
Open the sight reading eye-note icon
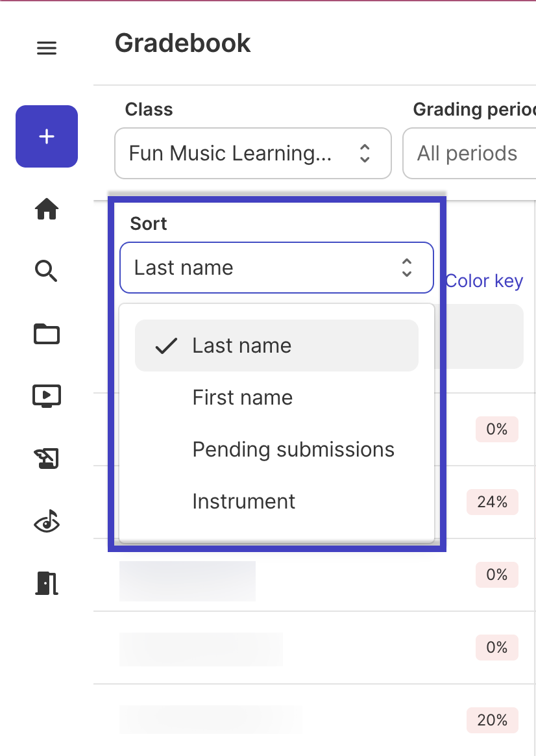[47, 521]
